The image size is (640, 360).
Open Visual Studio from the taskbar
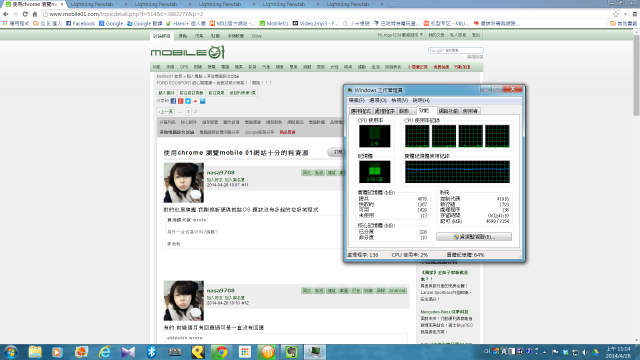tap(128, 352)
